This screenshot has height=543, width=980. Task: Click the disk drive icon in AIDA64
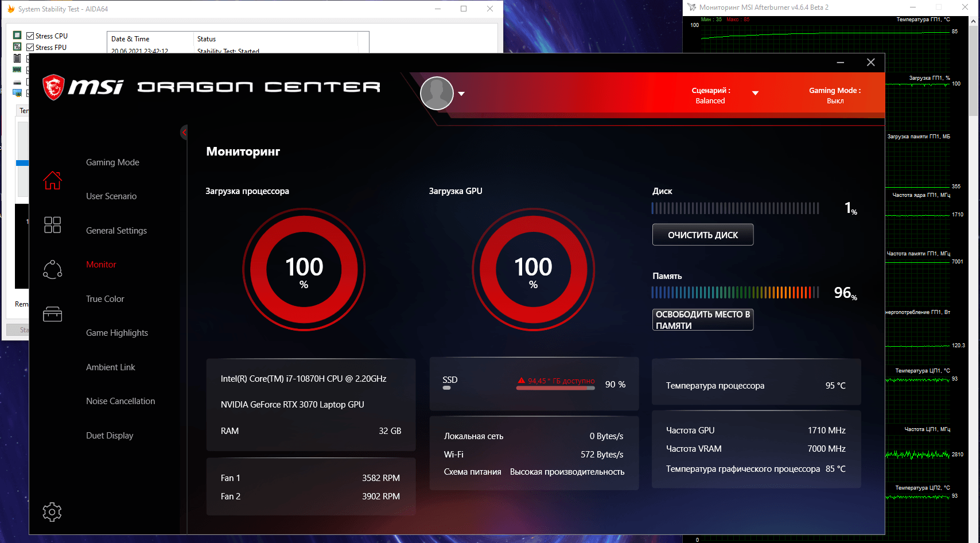pyautogui.click(x=17, y=82)
